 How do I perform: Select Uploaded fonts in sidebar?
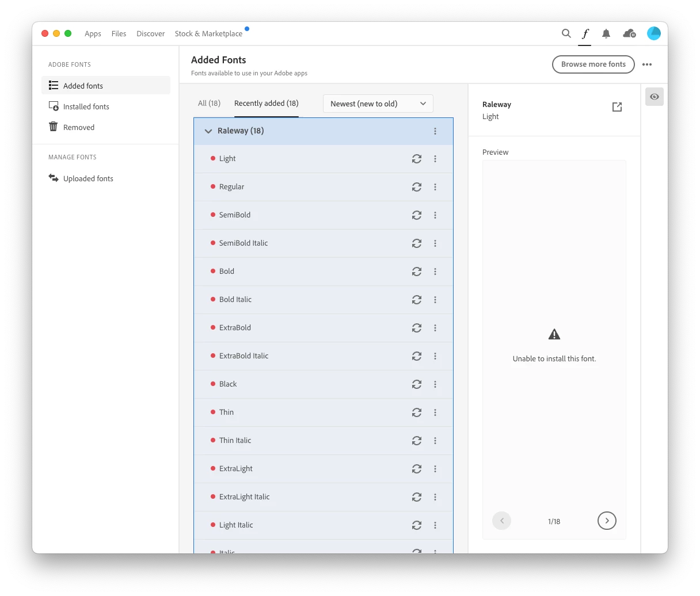coord(106,178)
